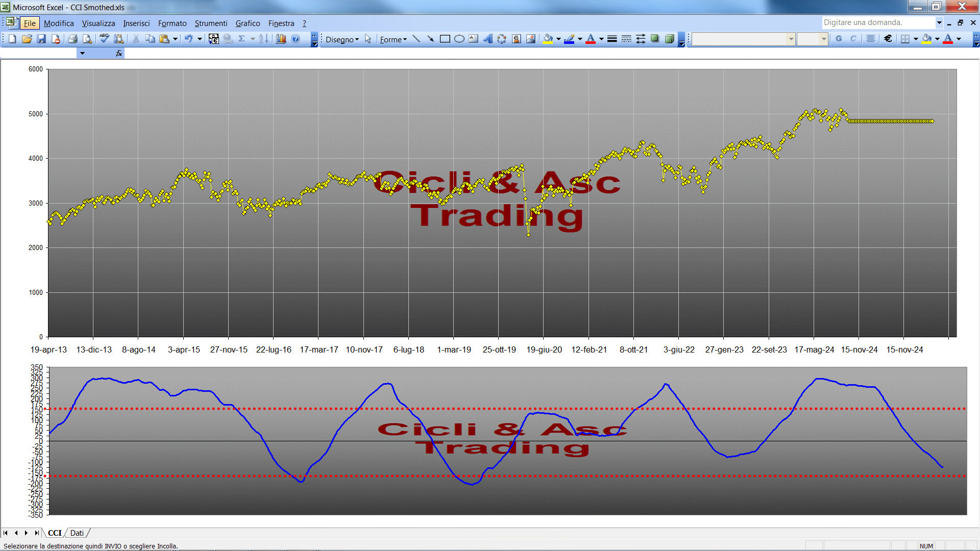
Task: Go to next sheet using tab scroll arrow
Action: coord(26,533)
